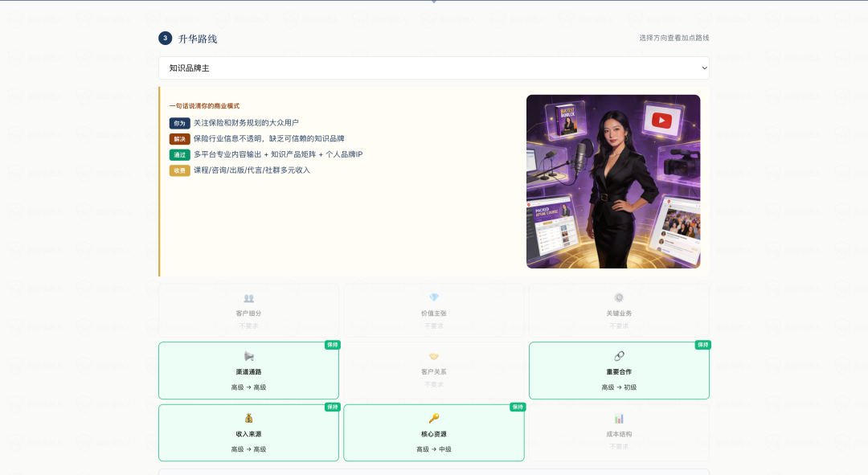This screenshot has width=868, height=475.
Task: Click 不要求 under 客户细分
Action: pyautogui.click(x=248, y=326)
